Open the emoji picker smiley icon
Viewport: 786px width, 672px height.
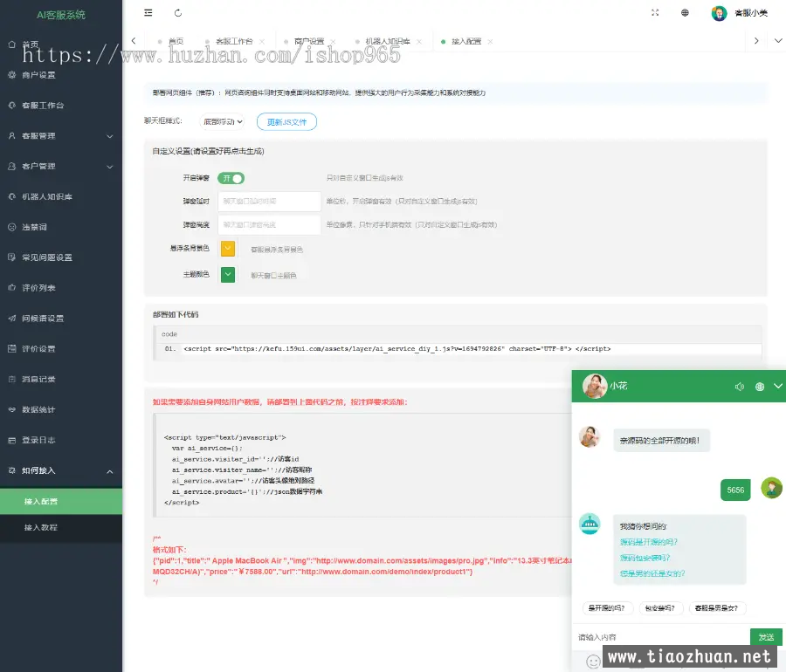(x=593, y=662)
